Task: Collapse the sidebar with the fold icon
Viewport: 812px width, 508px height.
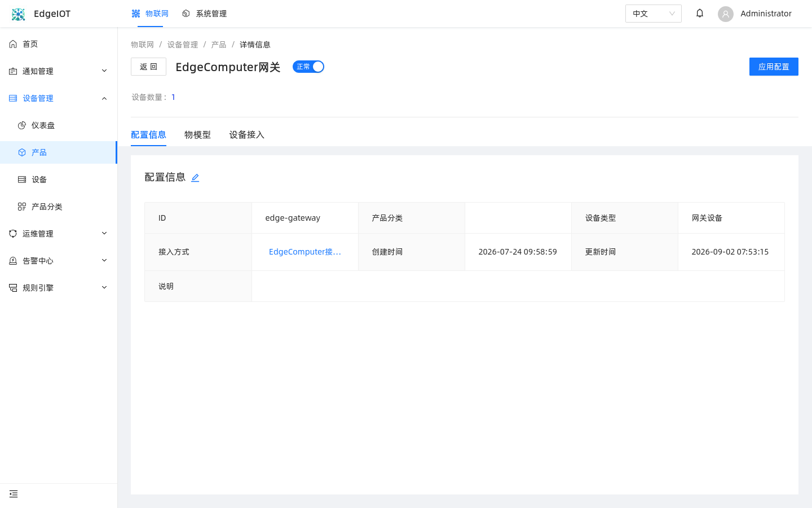Action: pos(14,494)
